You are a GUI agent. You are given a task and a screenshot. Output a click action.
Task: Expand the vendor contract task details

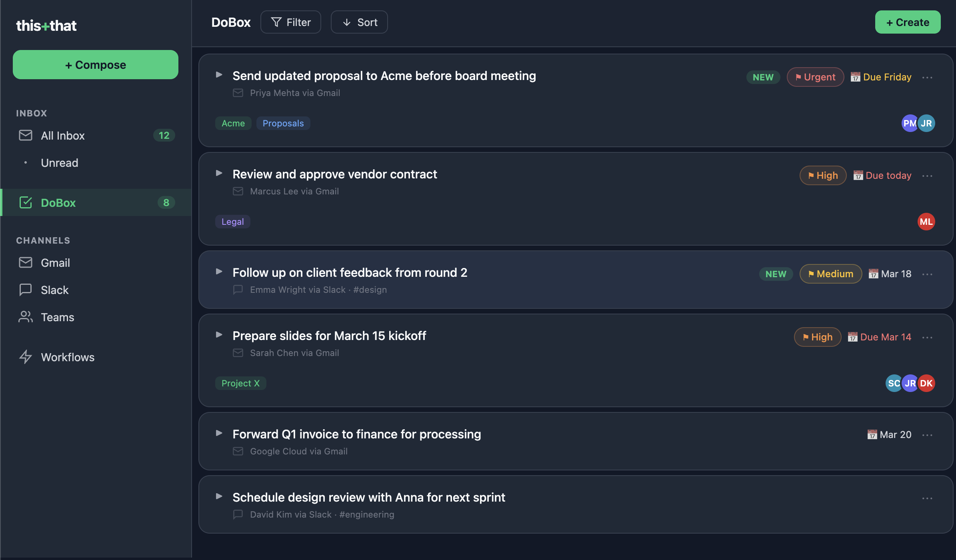[219, 173]
